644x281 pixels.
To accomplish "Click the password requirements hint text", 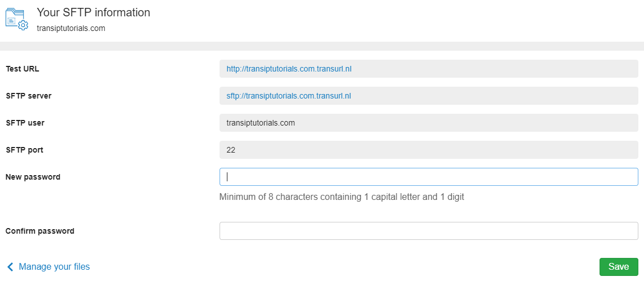I will click(342, 197).
